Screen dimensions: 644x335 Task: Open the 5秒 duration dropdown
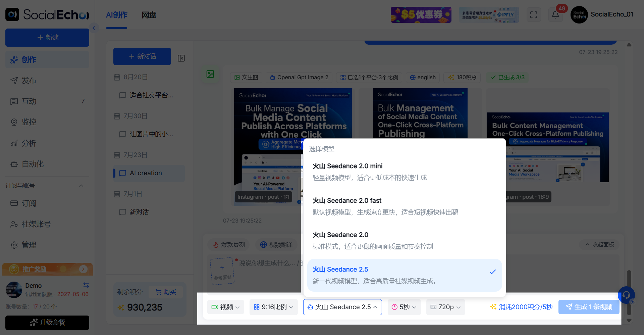click(404, 307)
